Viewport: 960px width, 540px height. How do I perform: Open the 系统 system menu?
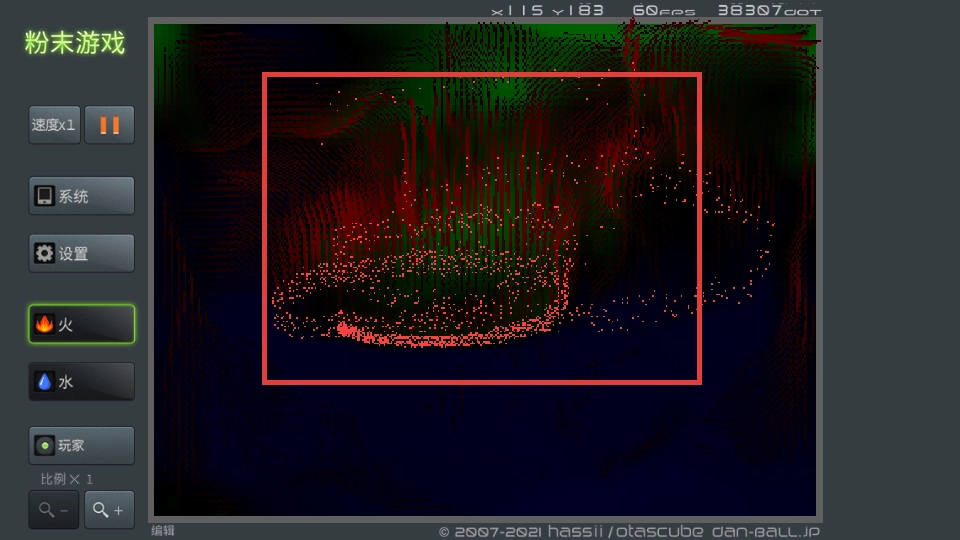[x=81, y=196]
